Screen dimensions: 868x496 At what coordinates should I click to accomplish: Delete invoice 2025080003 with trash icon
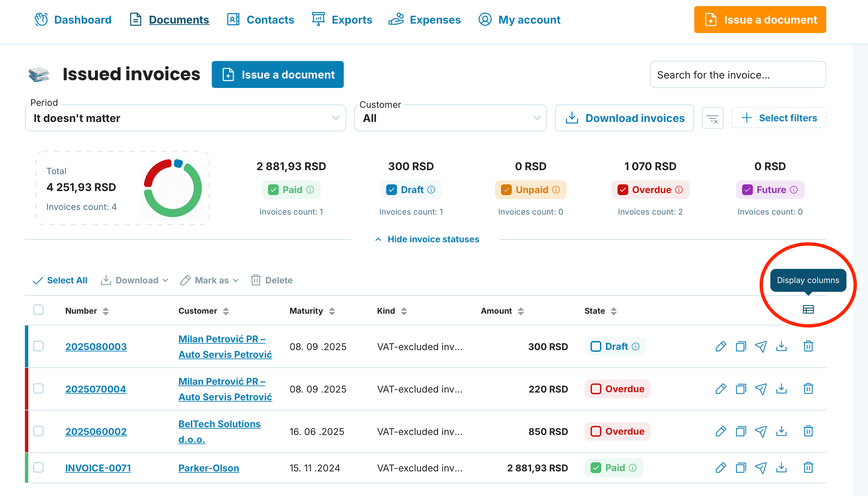[808, 346]
